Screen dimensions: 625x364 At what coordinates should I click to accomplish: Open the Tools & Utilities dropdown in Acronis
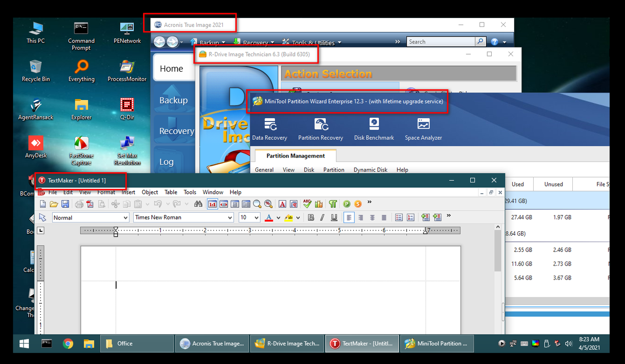coord(312,43)
